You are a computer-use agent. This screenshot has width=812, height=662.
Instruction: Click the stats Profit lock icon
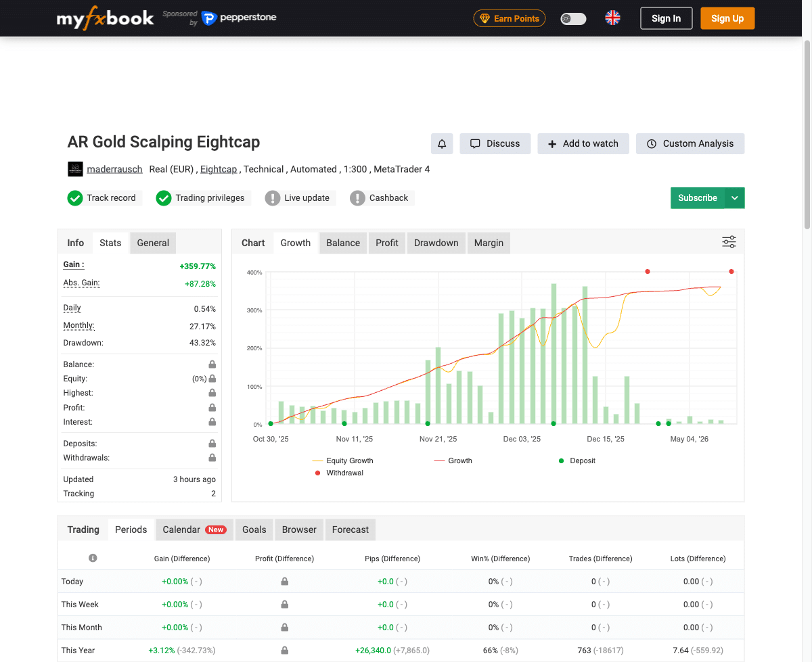212,408
